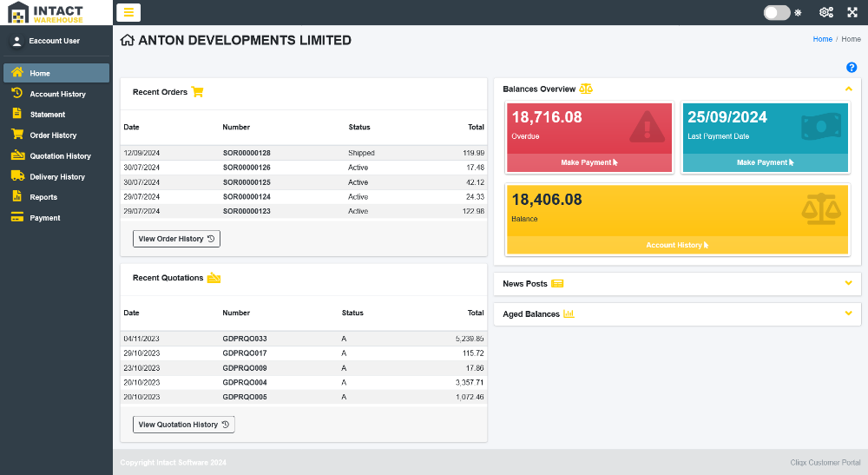Click the overdue warning triangle icon
The width and height of the screenshot is (868, 475).
point(648,126)
